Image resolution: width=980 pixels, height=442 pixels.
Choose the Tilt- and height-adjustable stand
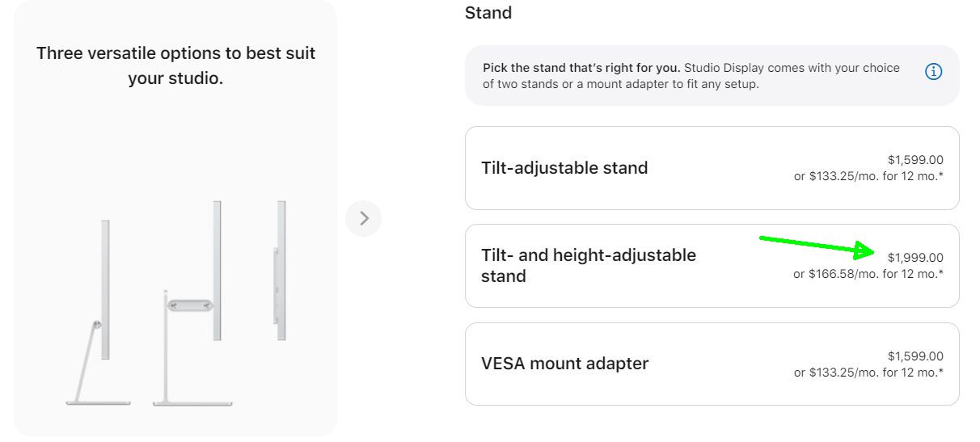pos(712,266)
